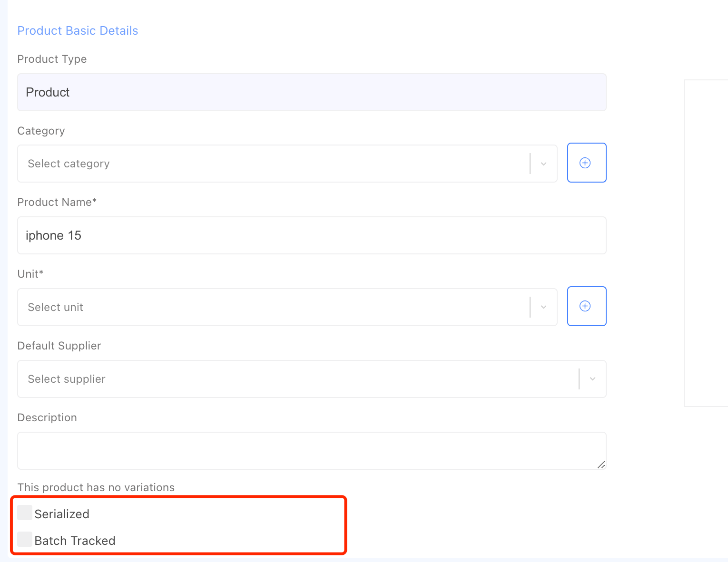Enable the Serialized checkbox
This screenshot has width=728, height=562.
point(25,513)
